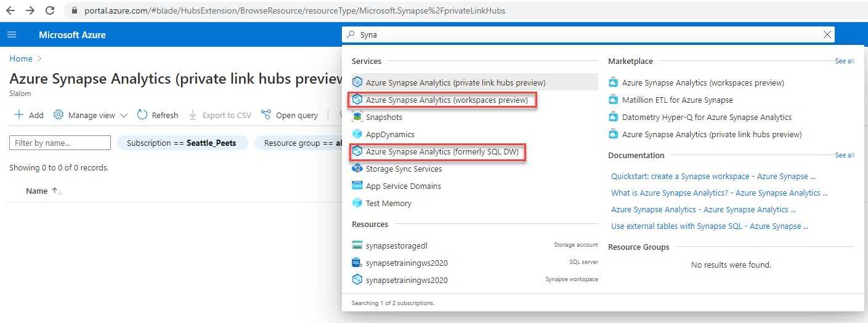This screenshot has width=868, height=323.
Task: Click the Filter by name input field
Action: [60, 143]
